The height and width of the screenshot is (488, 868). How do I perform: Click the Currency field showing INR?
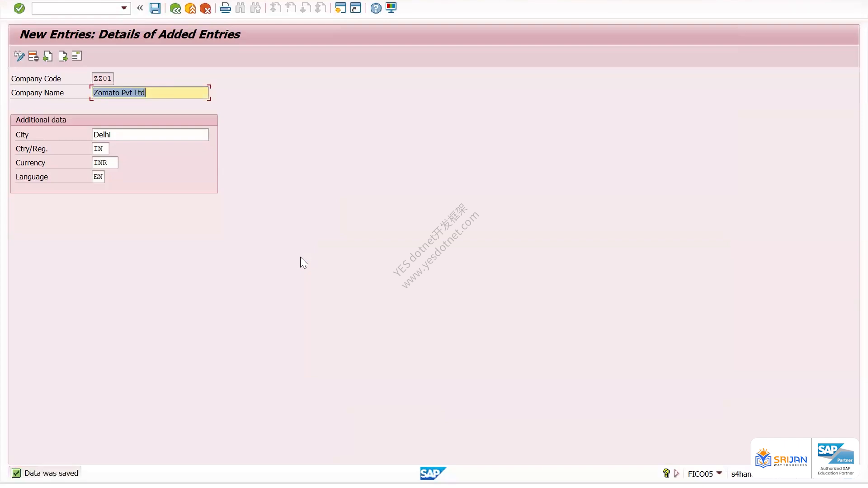(x=105, y=163)
